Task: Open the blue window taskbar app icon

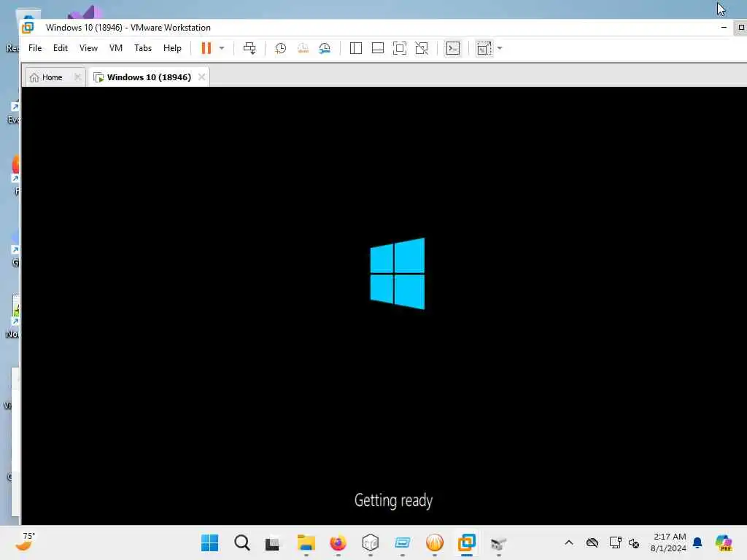Action: coord(403,542)
